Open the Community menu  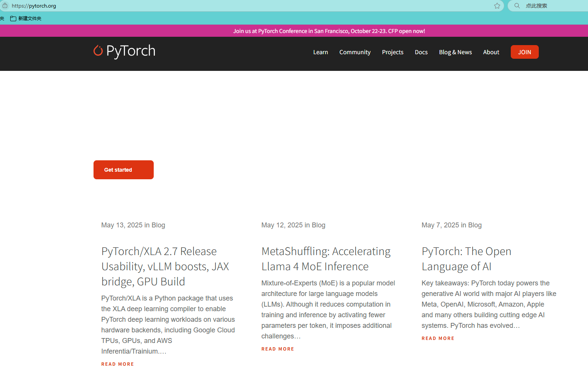click(355, 52)
